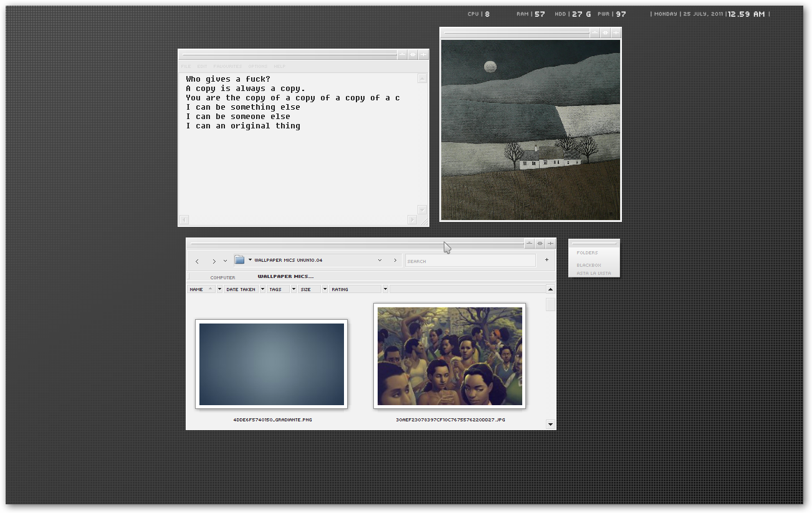This screenshot has height=513, width=812.
Task: Sort files by the TAGS column
Action: coord(279,289)
